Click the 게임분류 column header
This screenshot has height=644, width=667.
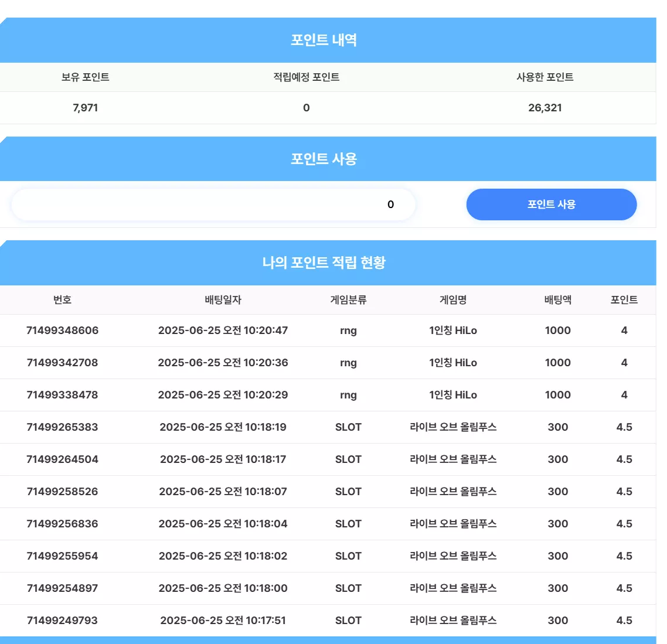348,300
